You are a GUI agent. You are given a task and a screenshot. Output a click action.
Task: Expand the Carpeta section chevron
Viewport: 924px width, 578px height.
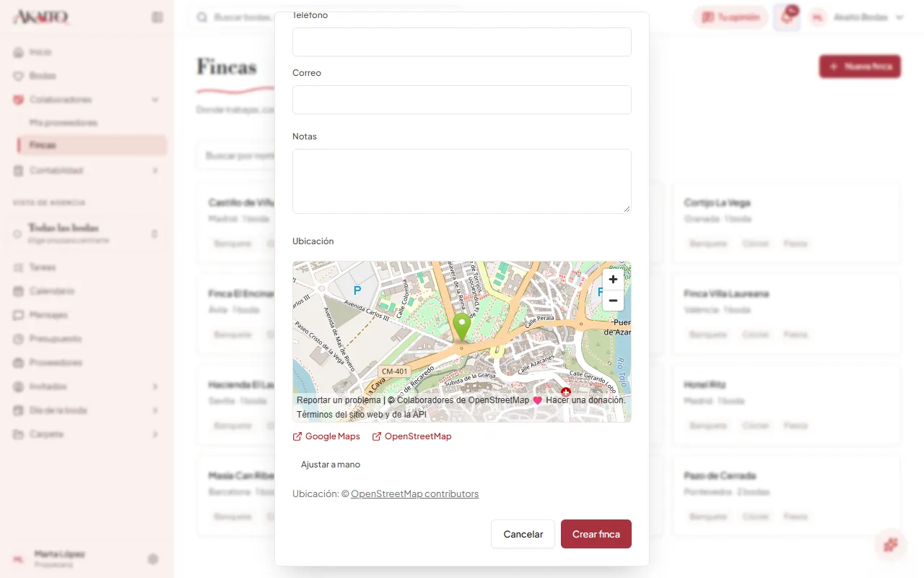(155, 434)
